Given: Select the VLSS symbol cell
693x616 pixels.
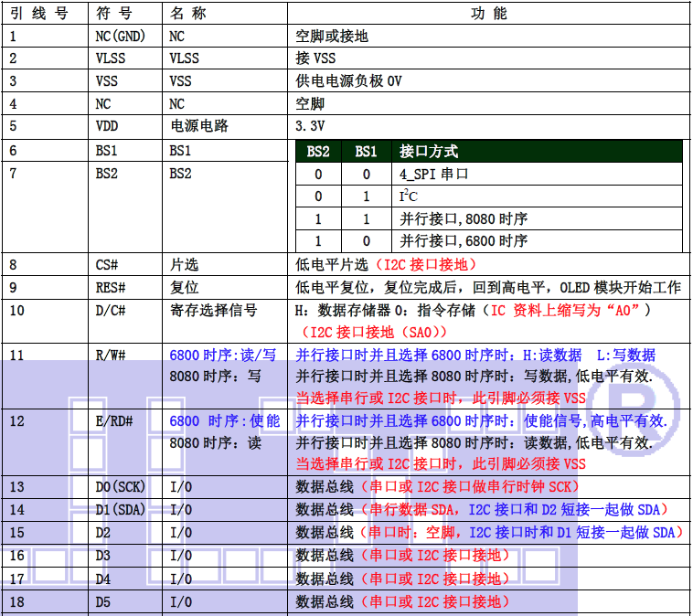Looking at the screenshot, I should [x=112, y=58].
